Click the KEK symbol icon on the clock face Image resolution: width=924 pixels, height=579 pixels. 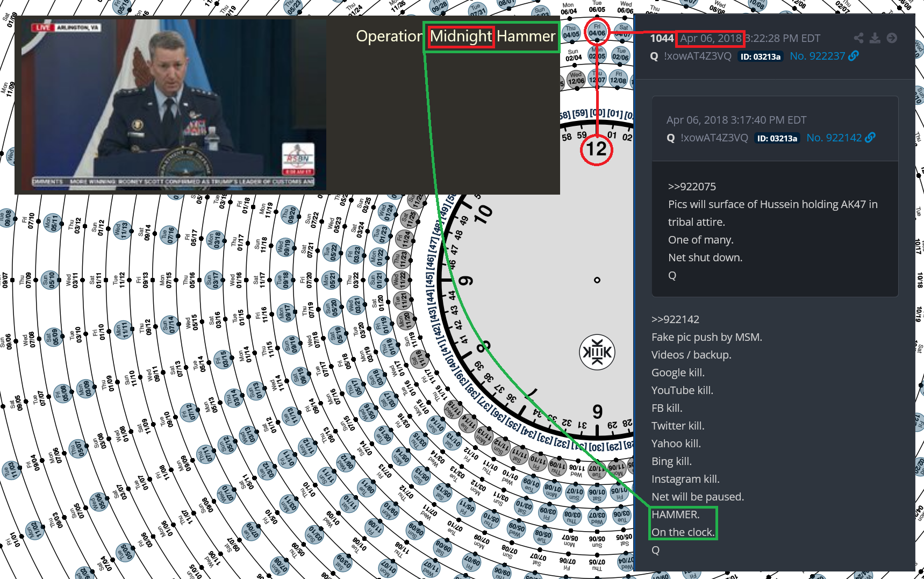[597, 353]
